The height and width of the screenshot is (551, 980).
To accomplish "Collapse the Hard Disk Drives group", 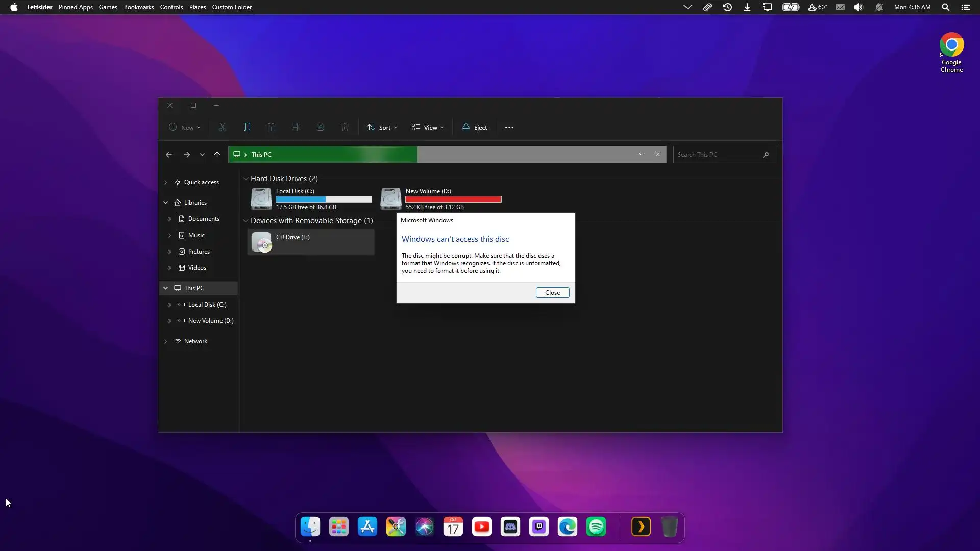I will [x=246, y=179].
